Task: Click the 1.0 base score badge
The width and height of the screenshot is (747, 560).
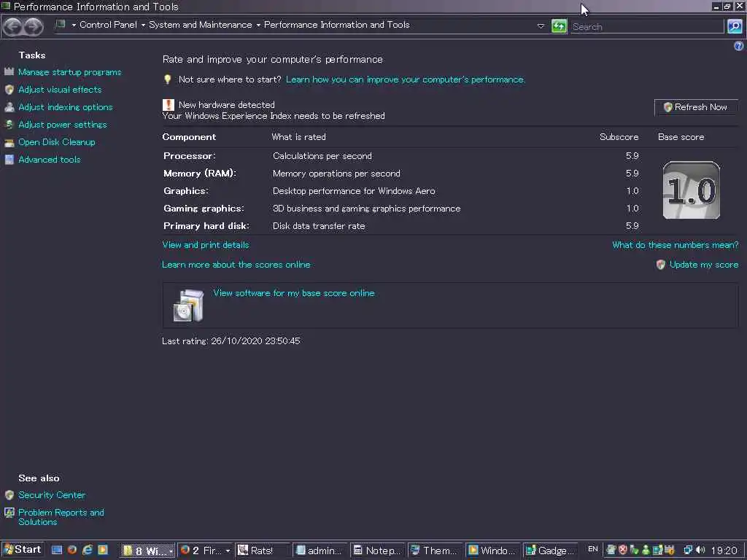Action: point(692,190)
